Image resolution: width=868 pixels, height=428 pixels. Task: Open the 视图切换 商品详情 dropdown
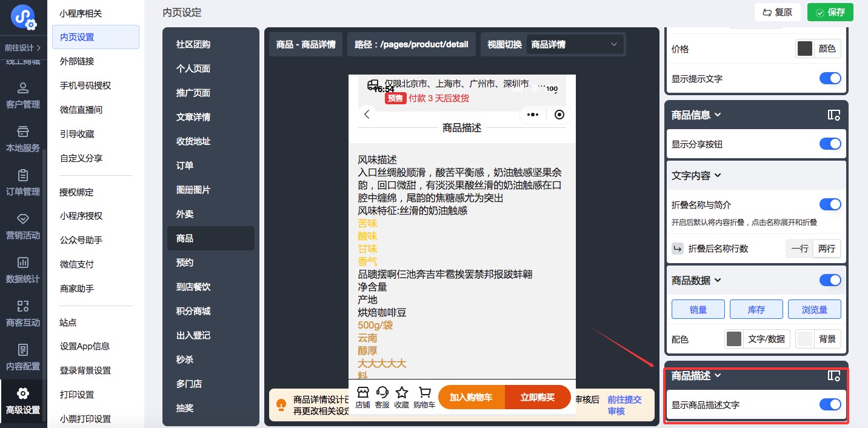point(573,44)
